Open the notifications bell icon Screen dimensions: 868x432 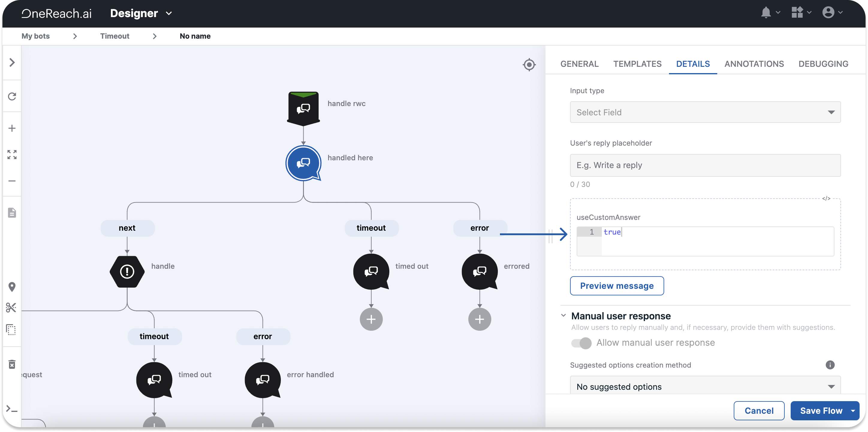766,13
